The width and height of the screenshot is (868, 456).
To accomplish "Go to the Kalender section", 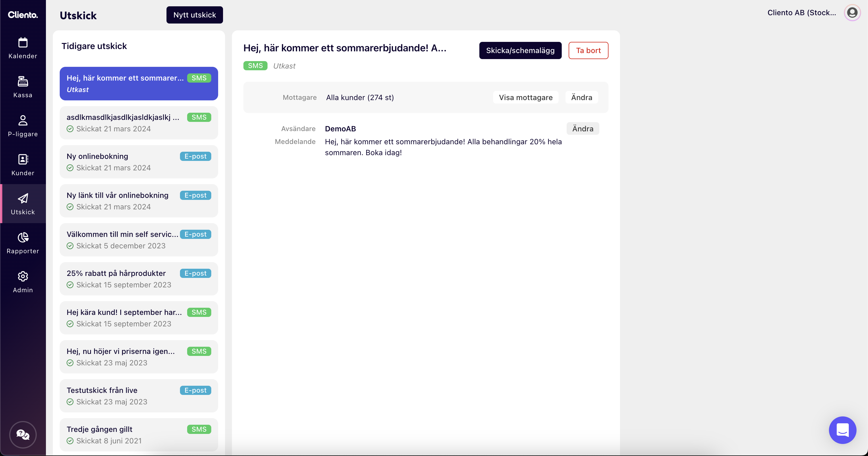I will (23, 48).
